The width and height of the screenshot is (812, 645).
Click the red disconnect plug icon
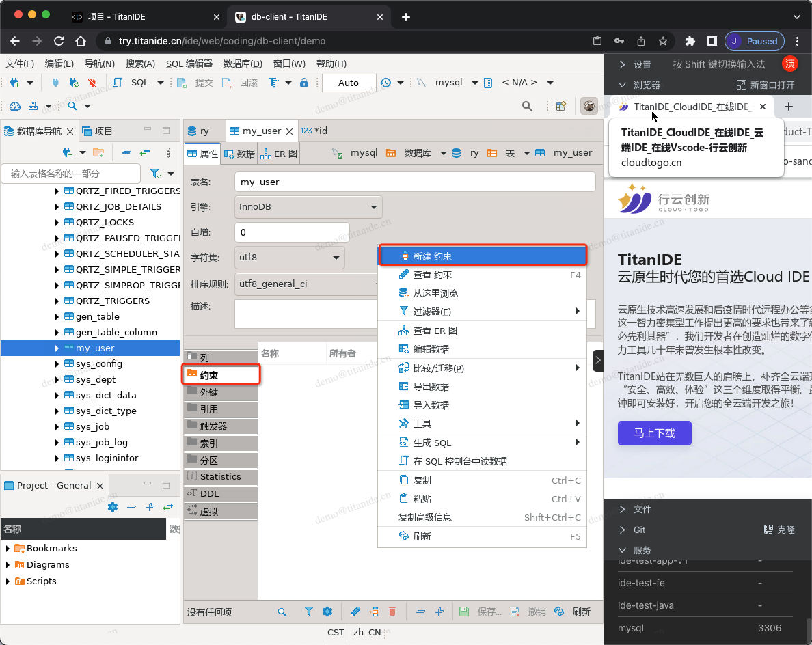[x=92, y=83]
